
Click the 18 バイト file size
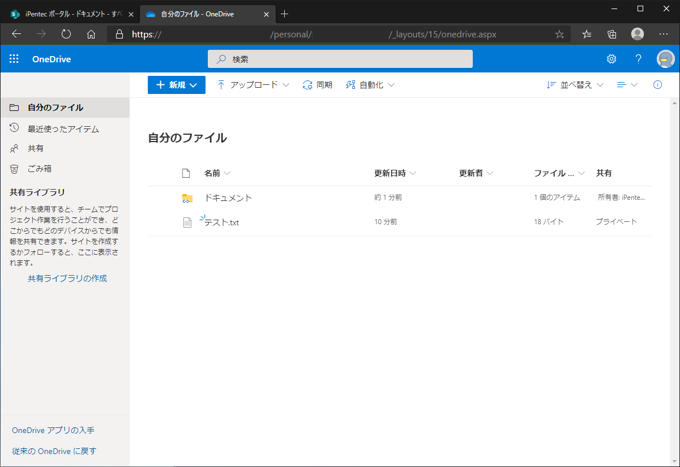[549, 222]
